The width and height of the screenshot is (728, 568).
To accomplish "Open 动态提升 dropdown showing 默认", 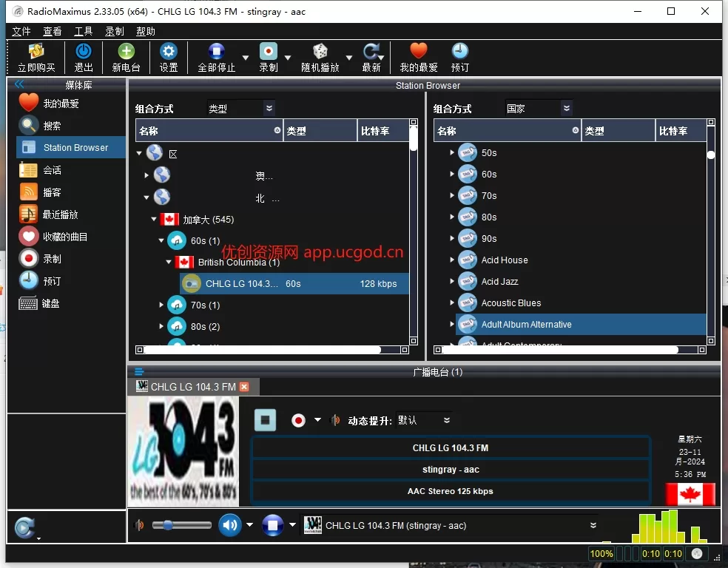I will pyautogui.click(x=423, y=420).
